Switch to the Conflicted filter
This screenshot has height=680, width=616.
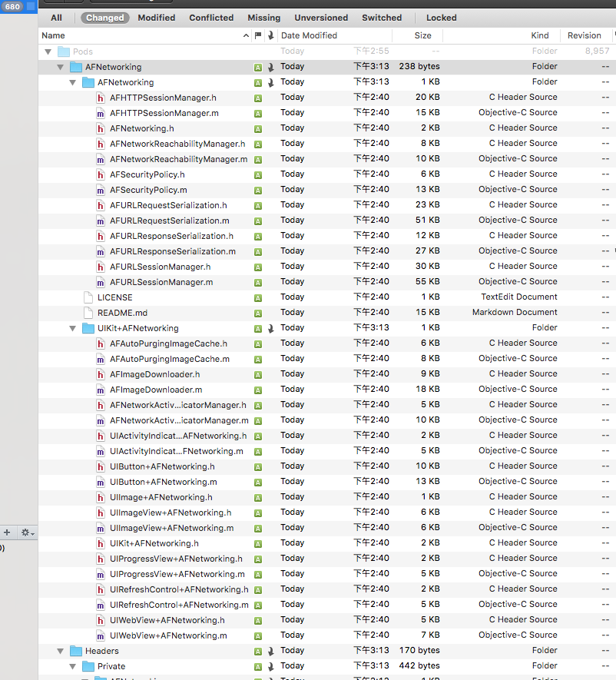(x=211, y=18)
